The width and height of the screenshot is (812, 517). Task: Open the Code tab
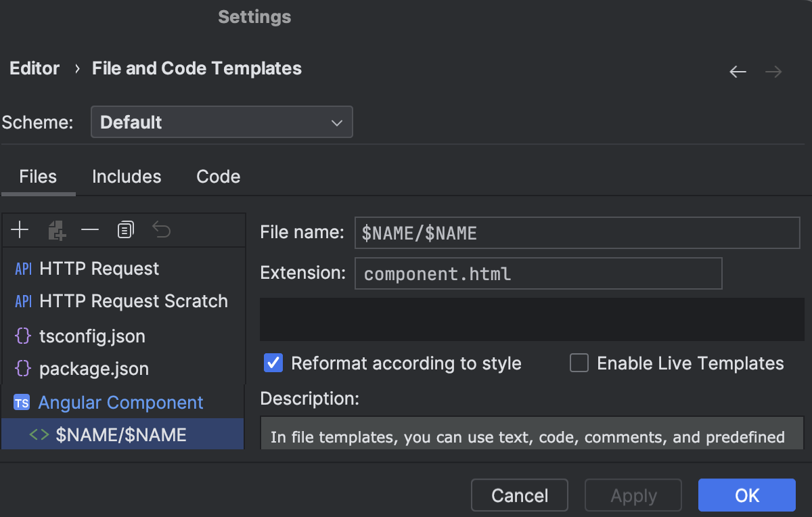pos(218,177)
